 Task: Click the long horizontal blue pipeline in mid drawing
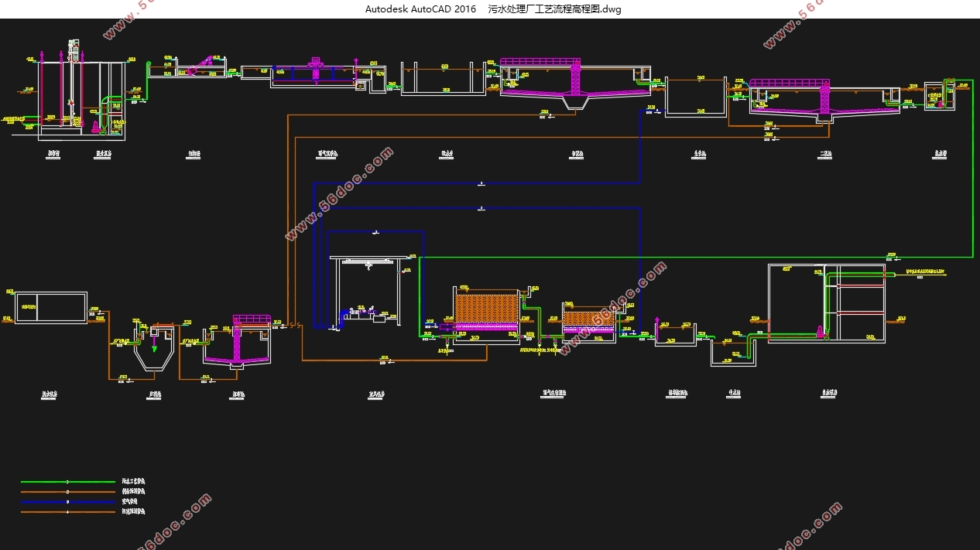(477, 184)
